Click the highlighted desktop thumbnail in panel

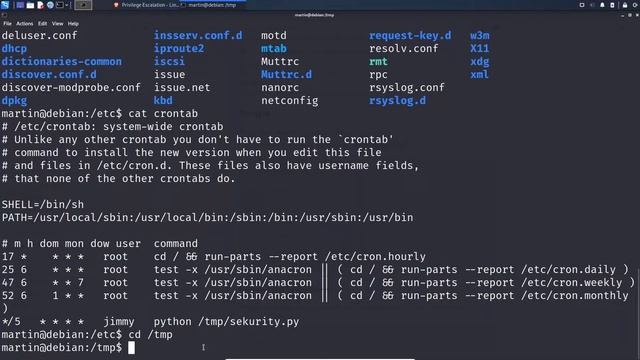click(x=83, y=5)
